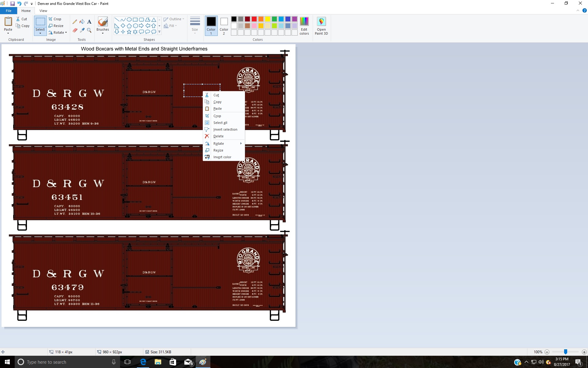Viewport: 588px width, 368px height.
Task: Click the rectangular Select tool
Action: click(40, 21)
